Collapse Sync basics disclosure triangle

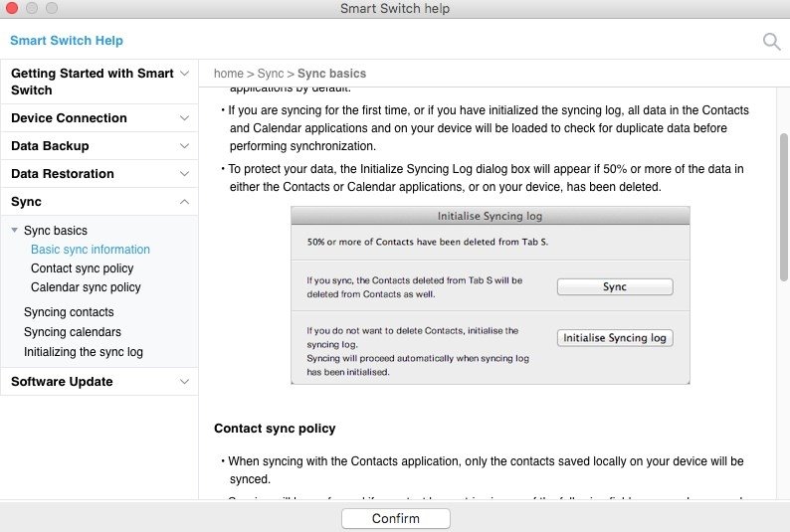pos(15,231)
